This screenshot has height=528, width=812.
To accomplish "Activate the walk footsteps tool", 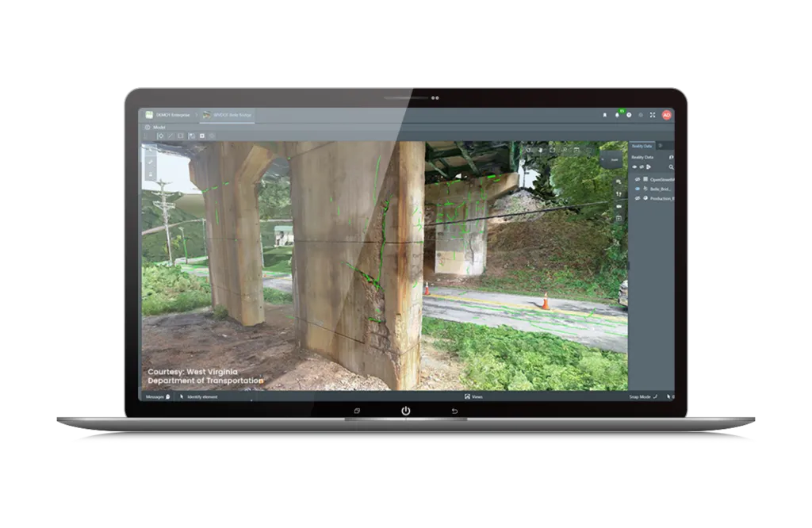I will click(x=619, y=194).
